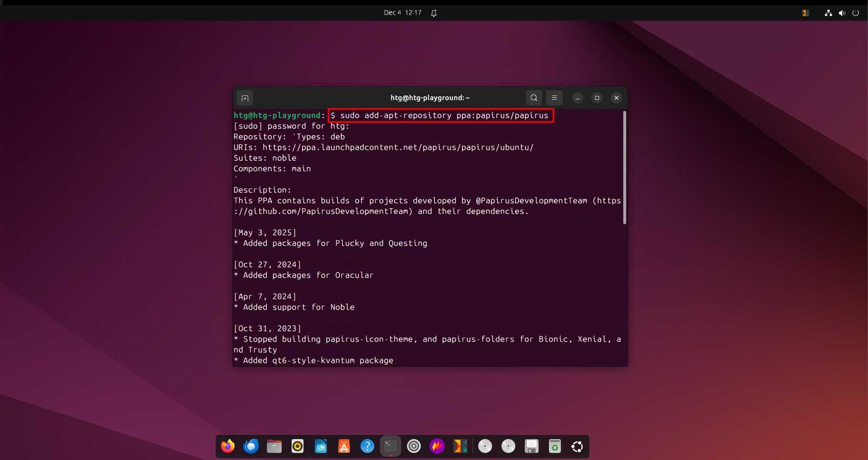
Task: Open the floppy disk drive dock icon
Action: (531, 446)
